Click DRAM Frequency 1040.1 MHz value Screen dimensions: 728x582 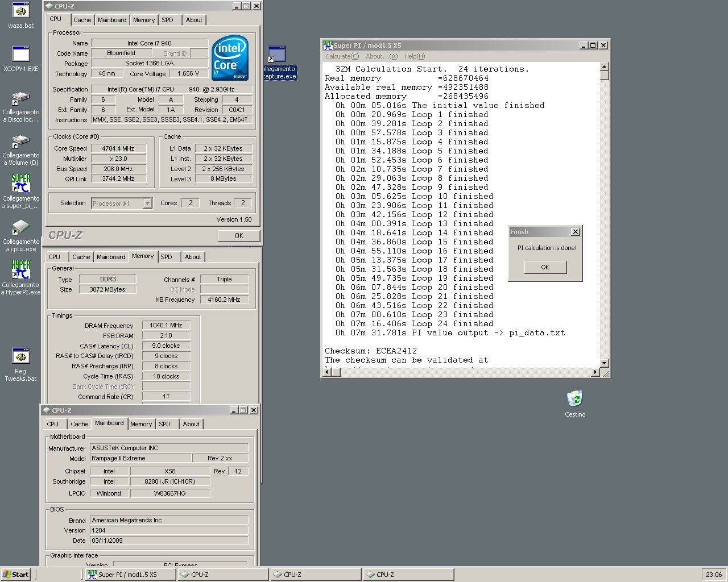pos(166,326)
